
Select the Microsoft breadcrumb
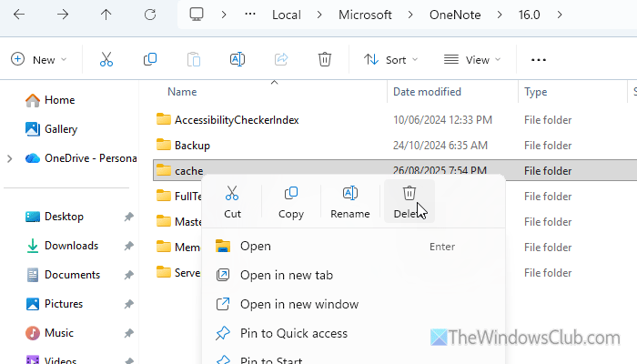pyautogui.click(x=365, y=15)
